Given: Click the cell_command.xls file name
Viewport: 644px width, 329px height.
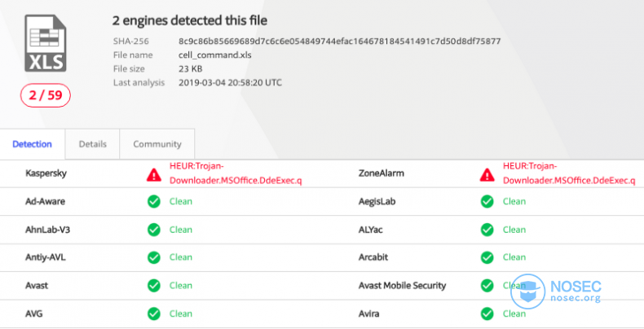Looking at the screenshot, I should tap(215, 55).
